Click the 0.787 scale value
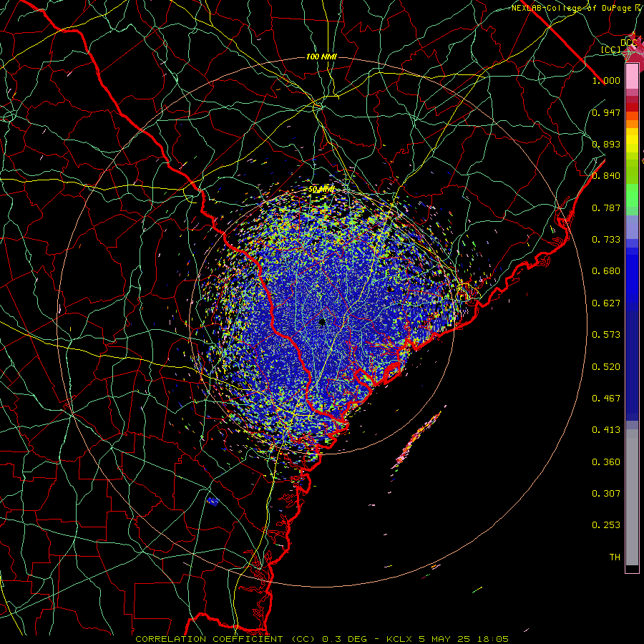Image resolution: width=644 pixels, height=644 pixels. point(606,208)
